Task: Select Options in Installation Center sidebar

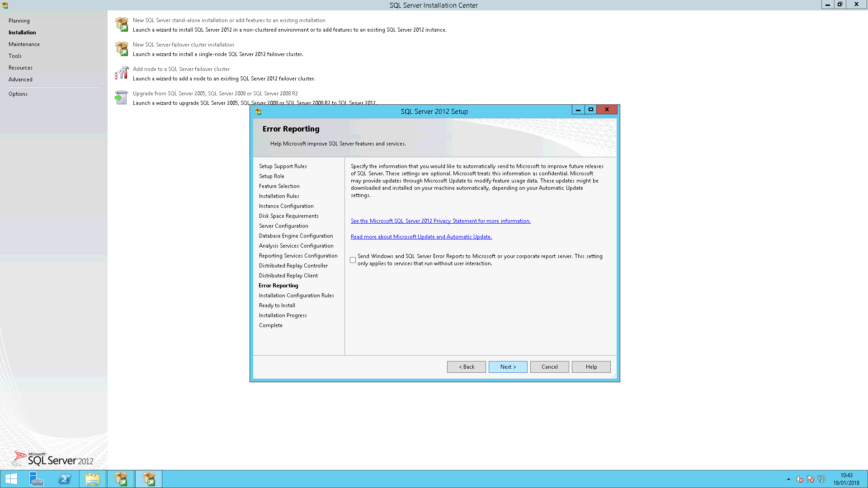Action: pyautogui.click(x=18, y=94)
